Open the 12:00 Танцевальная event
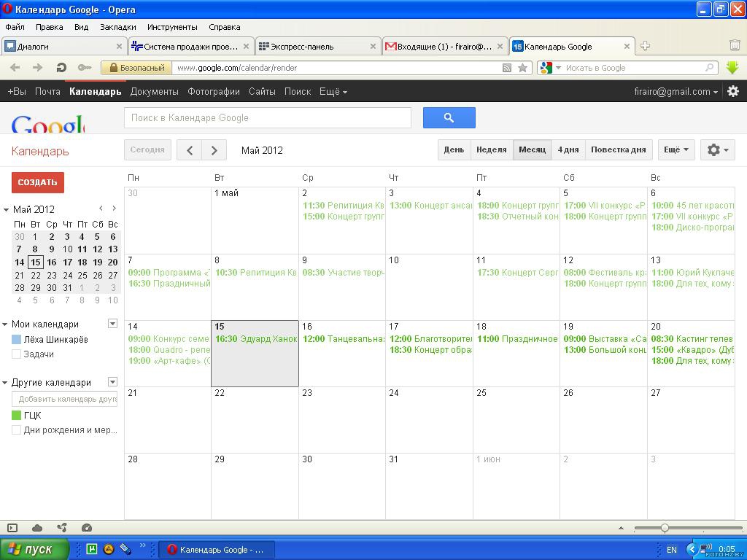Viewport: 747px width, 560px height. coord(344,339)
